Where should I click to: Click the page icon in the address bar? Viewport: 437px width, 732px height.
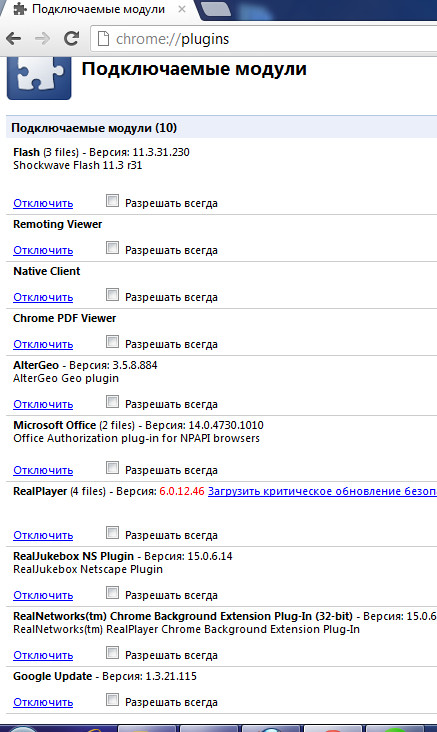pyautogui.click(x=103, y=39)
